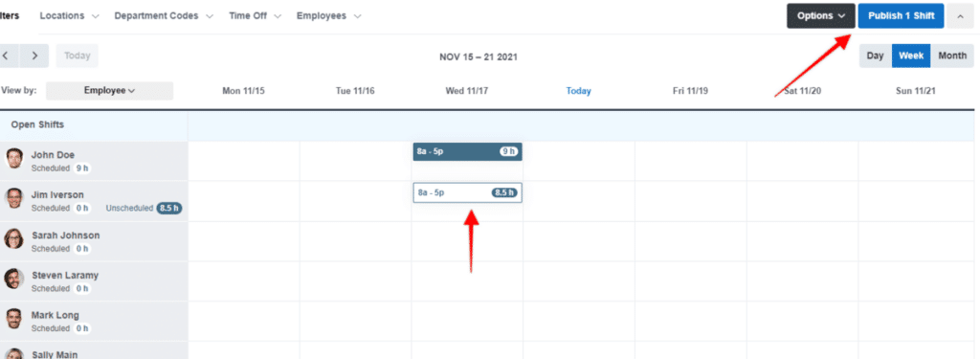The image size is (980, 359).
Task: Go to the previous week arrow
Action: (x=8, y=56)
